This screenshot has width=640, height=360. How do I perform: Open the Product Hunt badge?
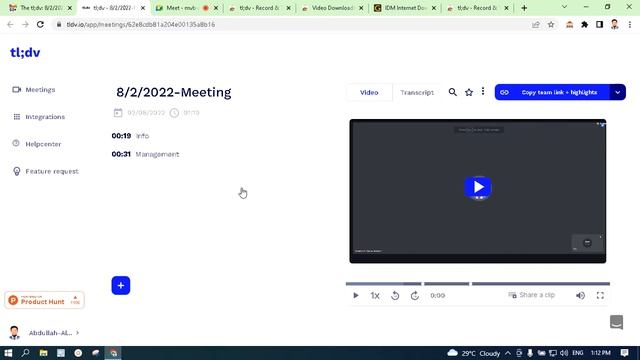44,300
